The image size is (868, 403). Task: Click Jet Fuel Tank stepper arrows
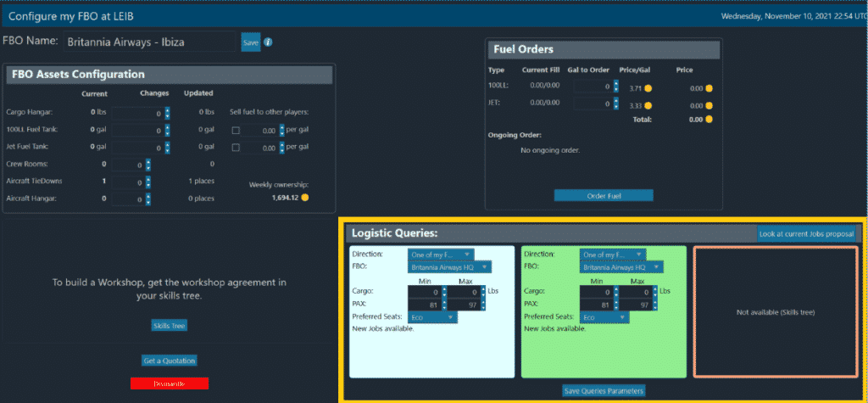[x=167, y=148]
